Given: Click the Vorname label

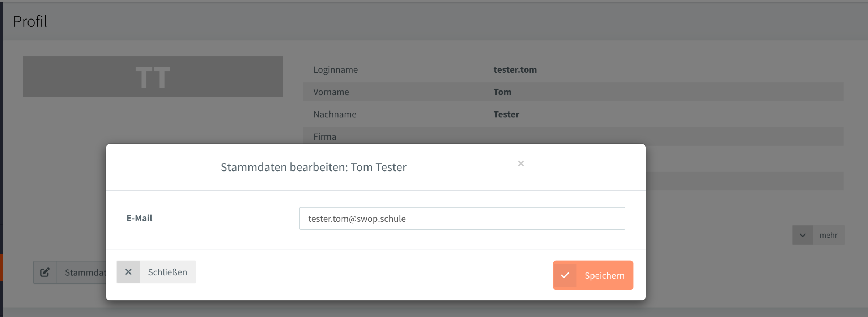Looking at the screenshot, I should pos(331,92).
